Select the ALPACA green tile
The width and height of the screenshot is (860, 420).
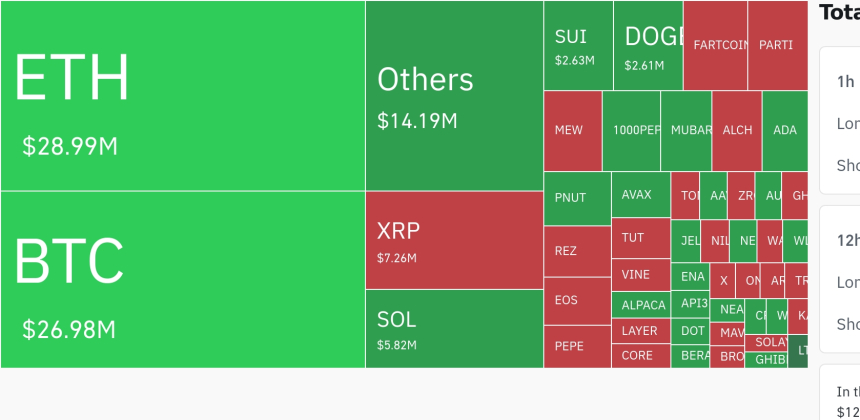(640, 305)
